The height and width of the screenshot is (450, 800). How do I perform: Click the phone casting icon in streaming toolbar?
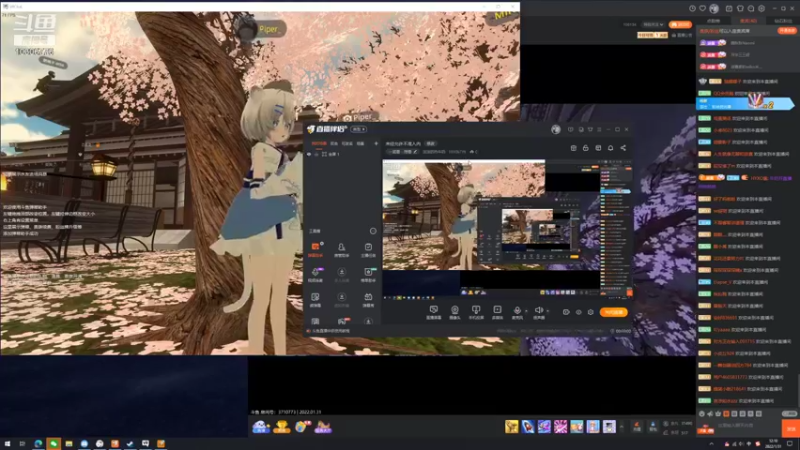pyautogui.click(x=476, y=310)
